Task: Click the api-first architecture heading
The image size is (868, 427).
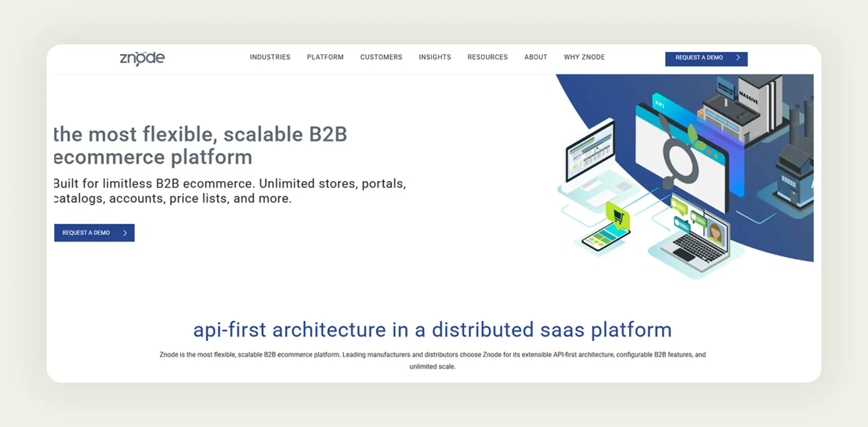Action: pos(432,329)
